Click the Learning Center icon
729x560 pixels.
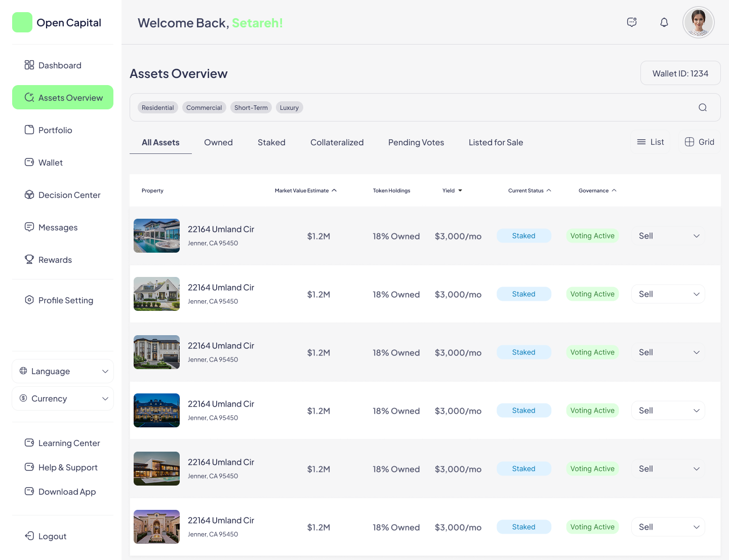[29, 443]
